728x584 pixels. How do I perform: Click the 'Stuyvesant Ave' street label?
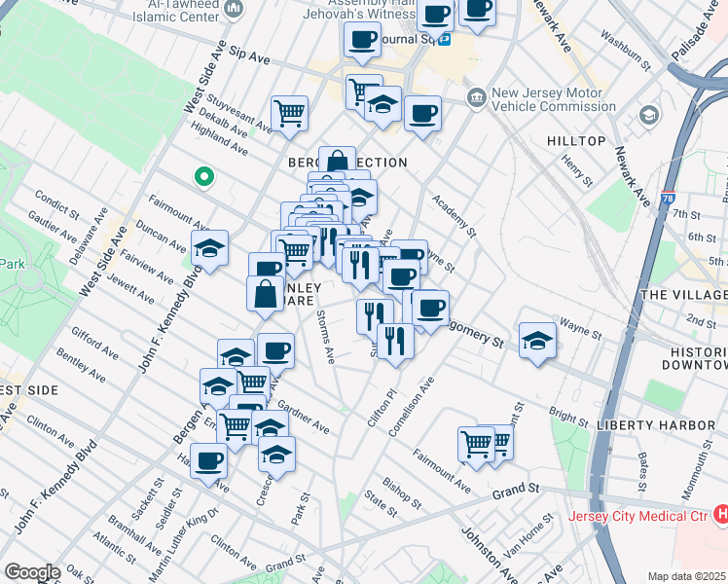[239, 113]
